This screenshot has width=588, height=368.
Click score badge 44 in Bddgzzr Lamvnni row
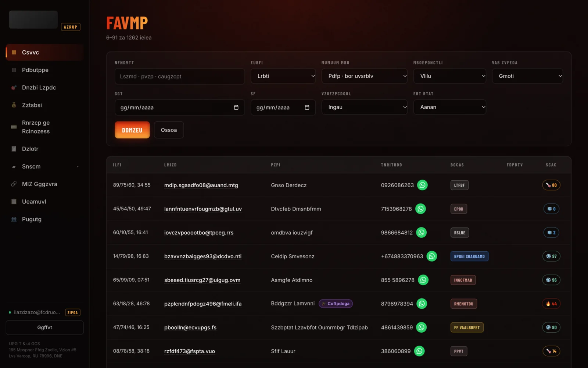click(x=551, y=304)
